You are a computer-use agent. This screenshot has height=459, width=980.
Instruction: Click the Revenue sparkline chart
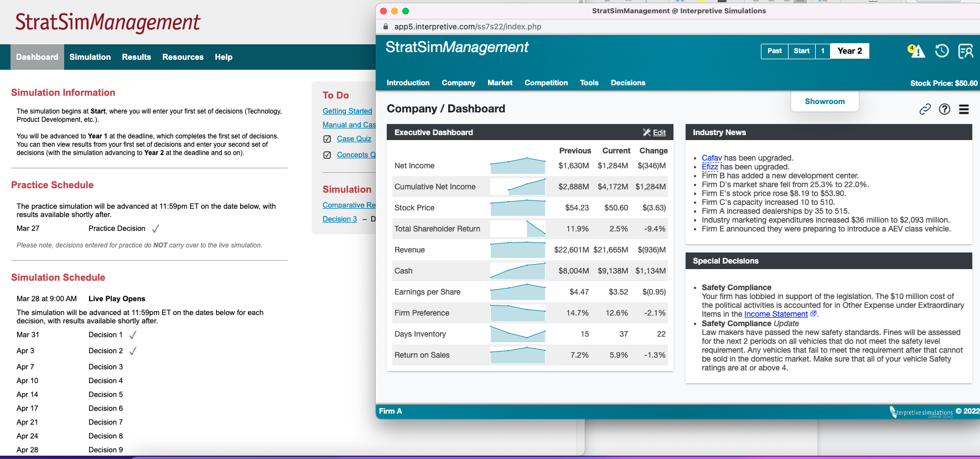tap(518, 250)
